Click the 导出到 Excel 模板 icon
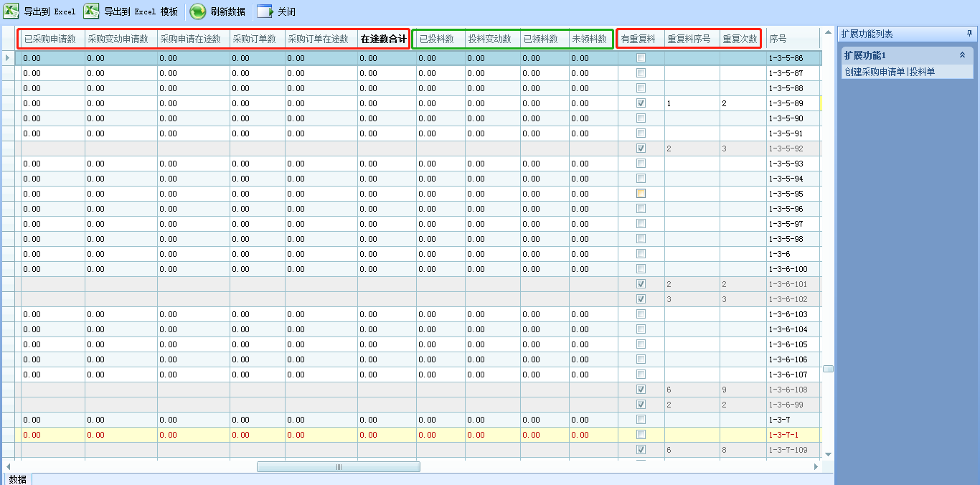This screenshot has height=485, width=980. point(92,11)
